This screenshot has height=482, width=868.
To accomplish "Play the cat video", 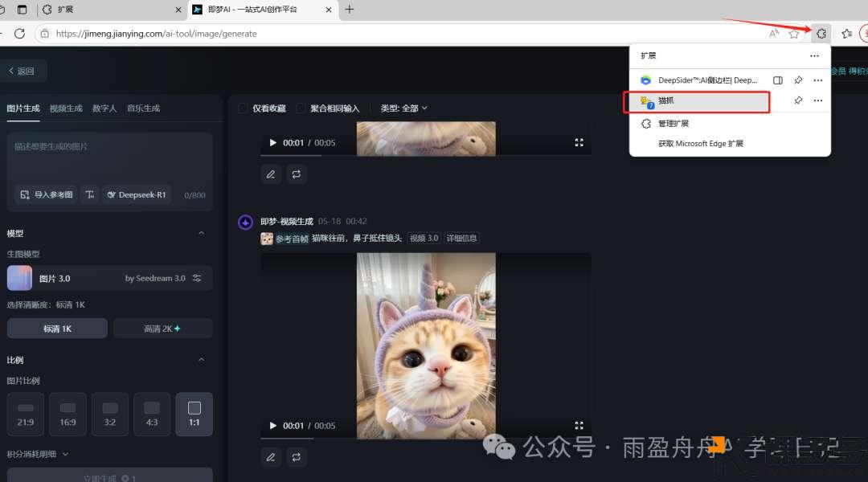I will tap(272, 426).
